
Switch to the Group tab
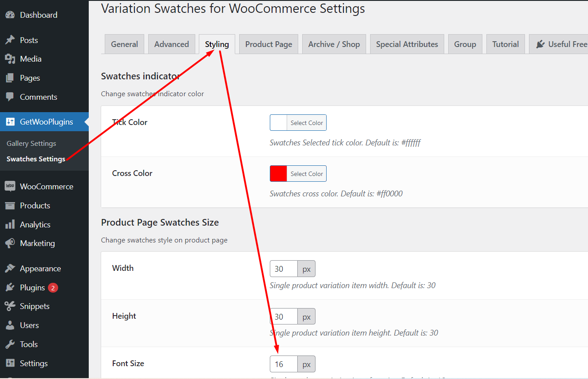465,44
